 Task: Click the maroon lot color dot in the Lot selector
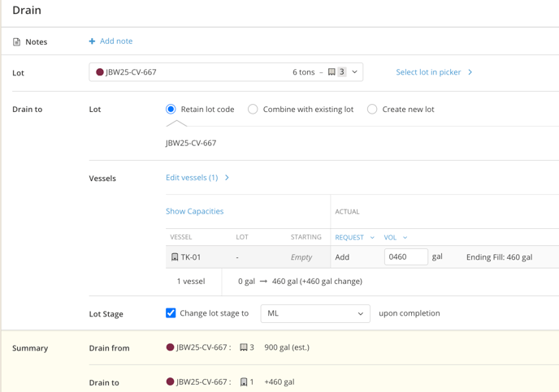[x=100, y=72]
